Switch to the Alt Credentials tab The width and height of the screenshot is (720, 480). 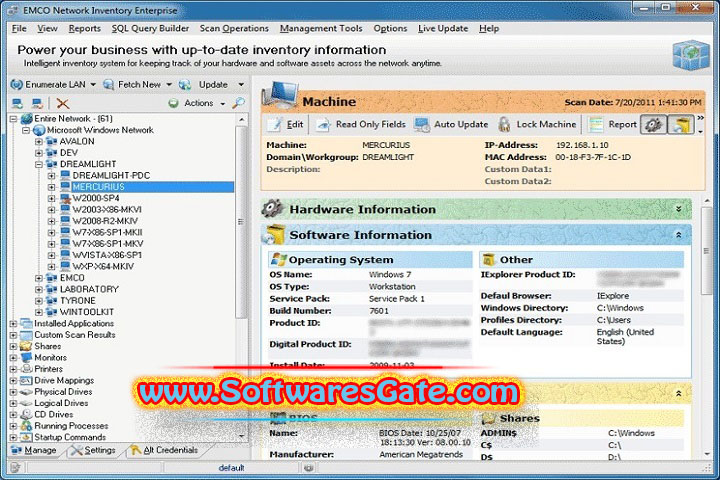(164, 450)
